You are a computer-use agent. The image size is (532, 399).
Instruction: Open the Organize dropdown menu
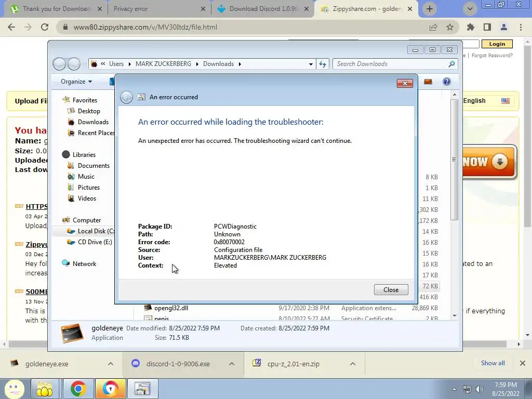76,82
